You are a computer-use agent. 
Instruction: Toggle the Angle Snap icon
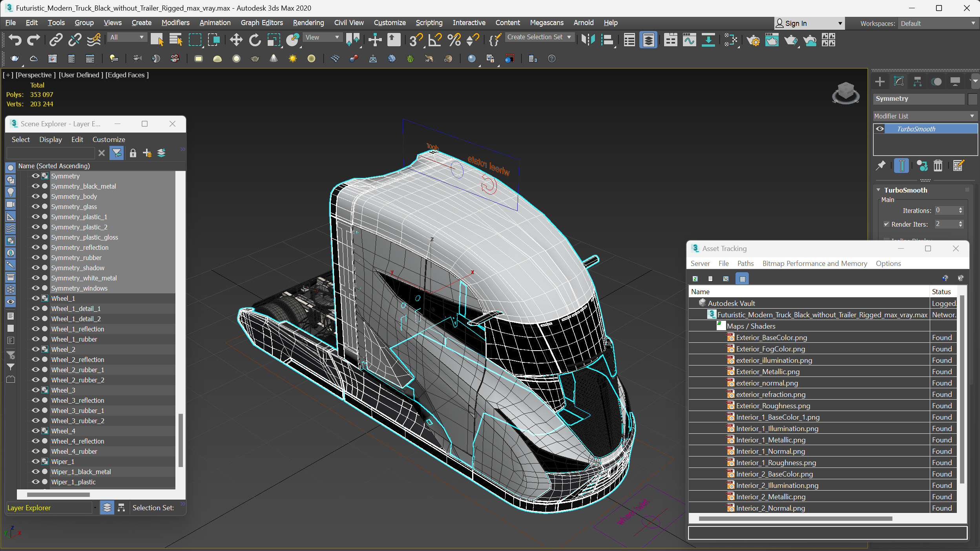tap(435, 40)
